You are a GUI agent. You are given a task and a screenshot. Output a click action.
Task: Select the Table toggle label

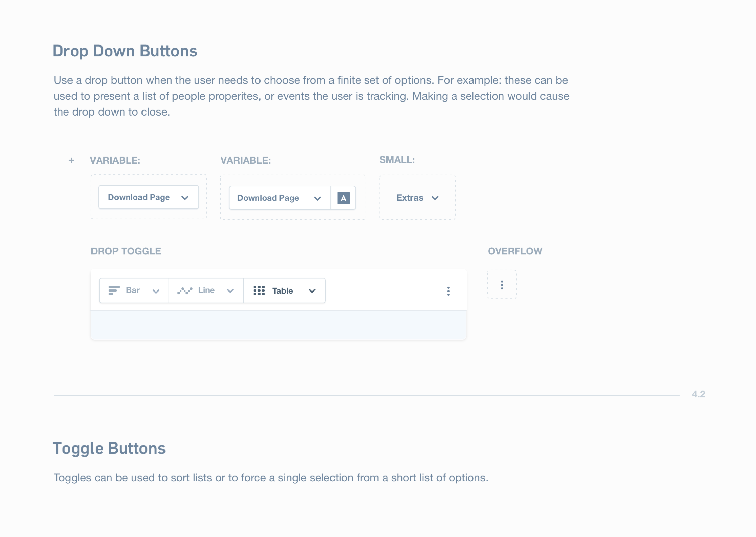click(282, 291)
